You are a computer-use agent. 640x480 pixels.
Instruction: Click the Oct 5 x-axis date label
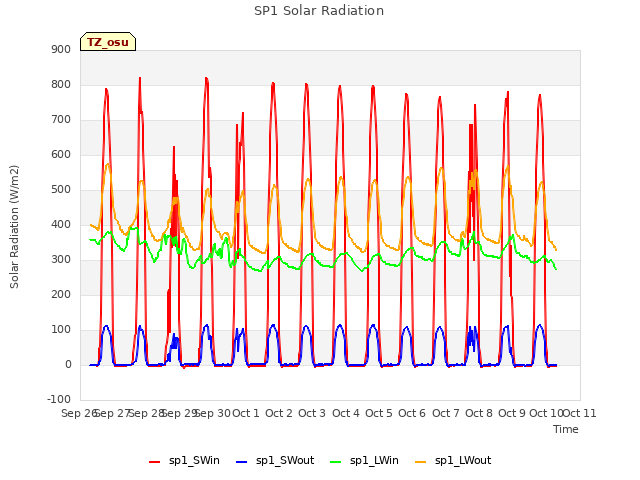[x=379, y=413]
